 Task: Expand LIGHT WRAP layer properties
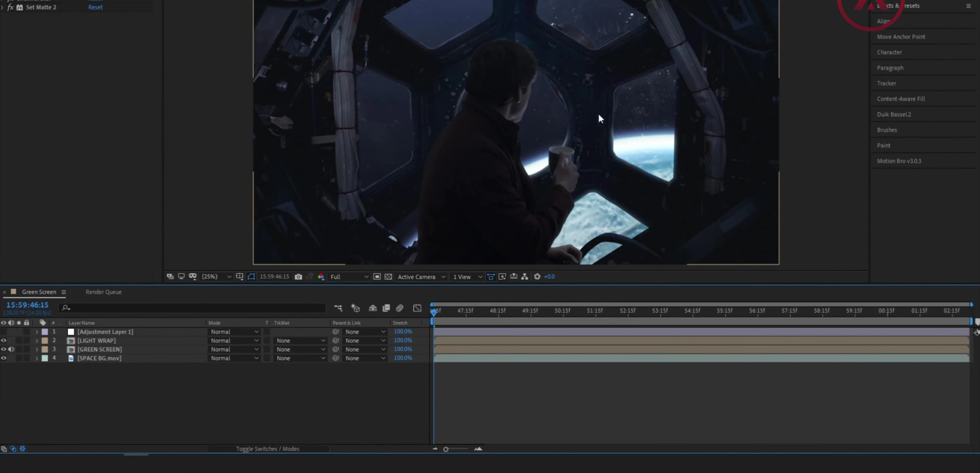[37, 341]
